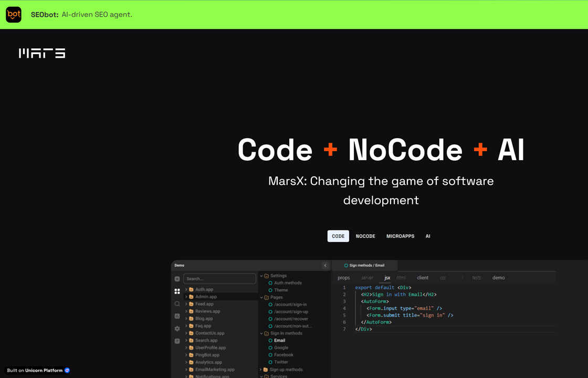Click the 'MarsX: Changing the game' subtitle text
The width and height of the screenshot is (588, 378).
tap(381, 191)
